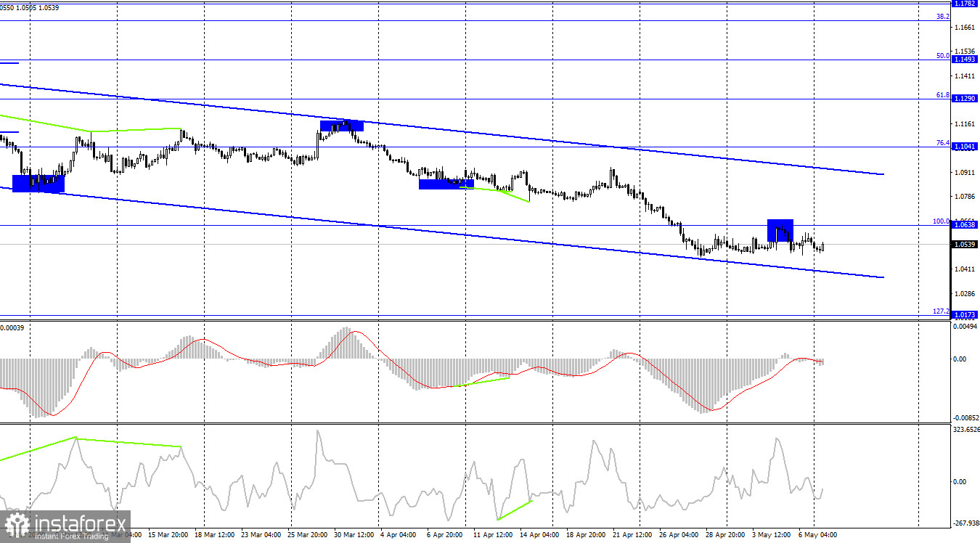Click the highlighted 1.1493 price tag
Screen dimensions: 980x543
pyautogui.click(x=965, y=60)
